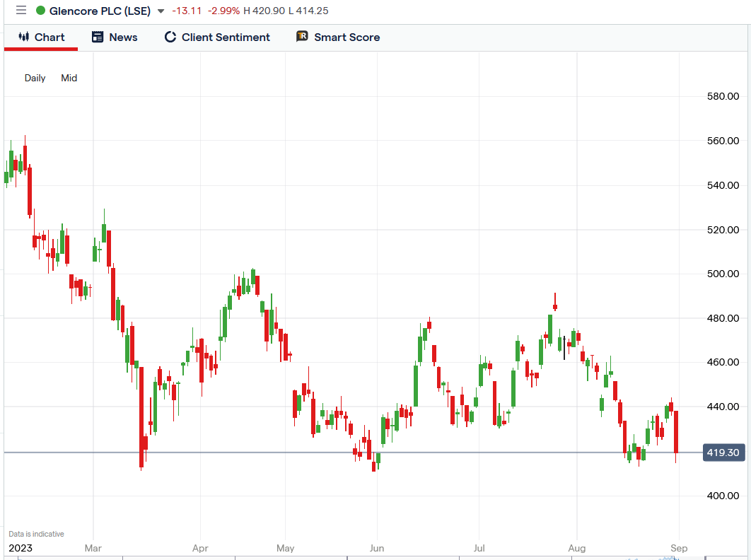Click the 540.00 price axis label

(x=723, y=185)
